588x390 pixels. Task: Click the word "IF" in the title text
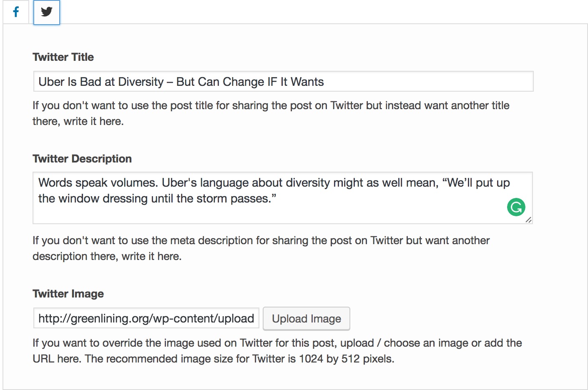pos(272,82)
